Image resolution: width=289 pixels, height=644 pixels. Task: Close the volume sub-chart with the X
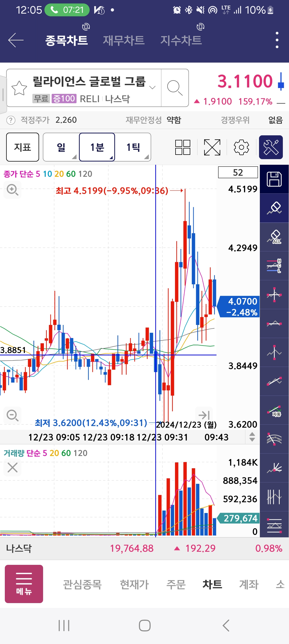12,467
